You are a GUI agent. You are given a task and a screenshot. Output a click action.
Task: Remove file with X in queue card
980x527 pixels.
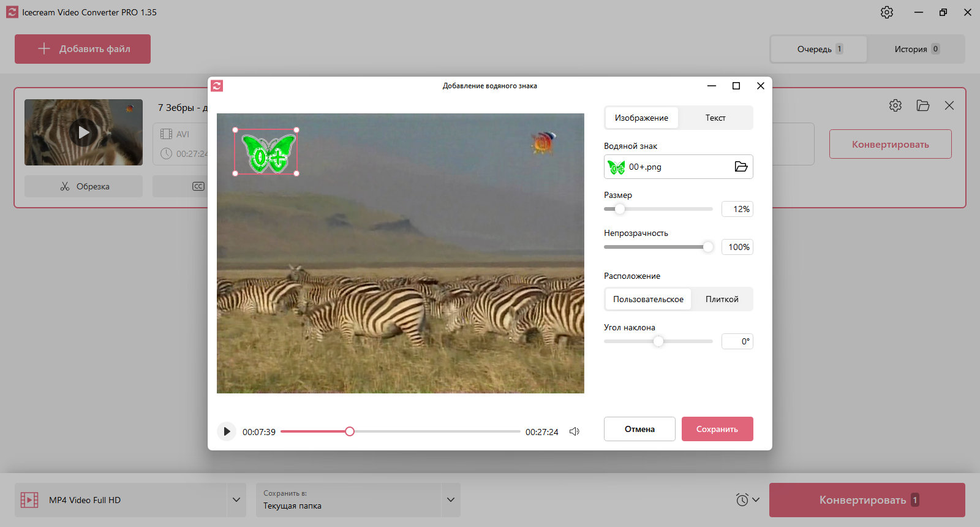click(949, 105)
